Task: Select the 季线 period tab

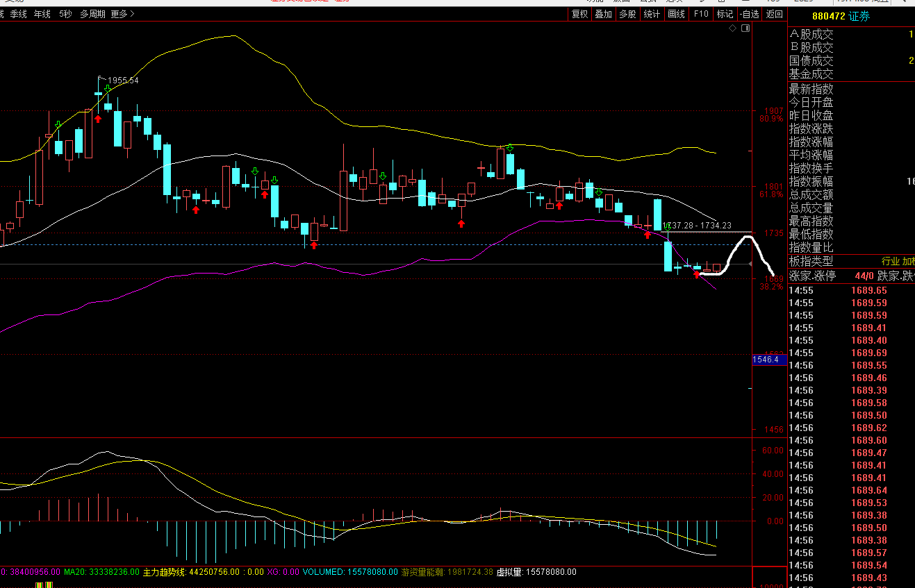Action: pos(19,14)
